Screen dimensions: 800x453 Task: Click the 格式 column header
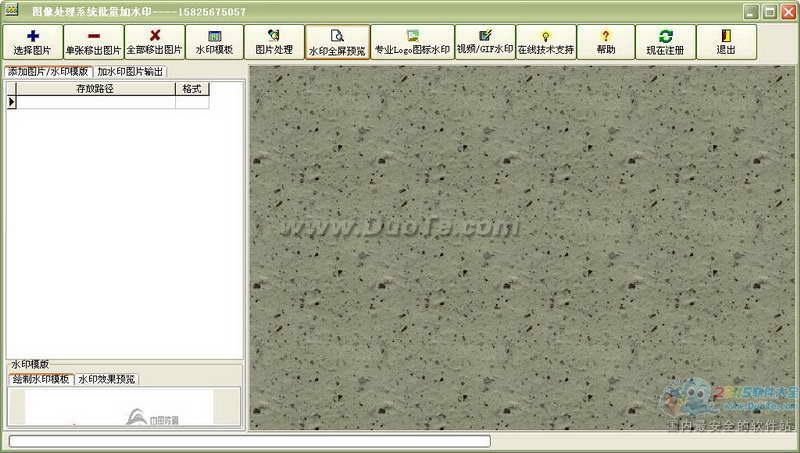(192, 89)
